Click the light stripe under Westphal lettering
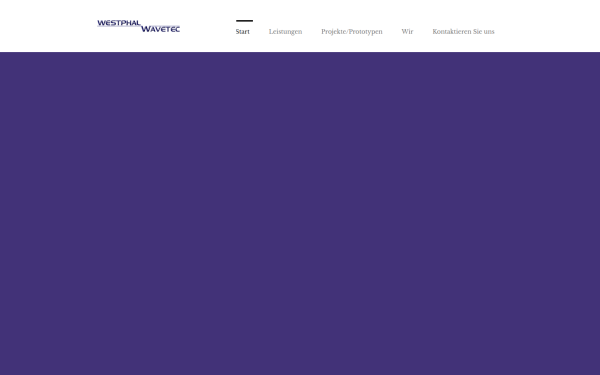Viewport: 600px width, 375px height. point(119,26)
